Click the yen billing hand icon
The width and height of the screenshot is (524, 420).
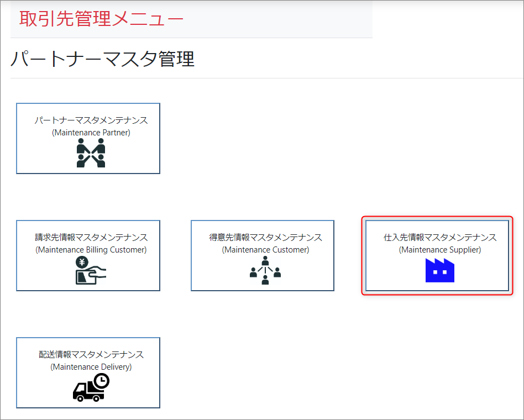click(91, 271)
